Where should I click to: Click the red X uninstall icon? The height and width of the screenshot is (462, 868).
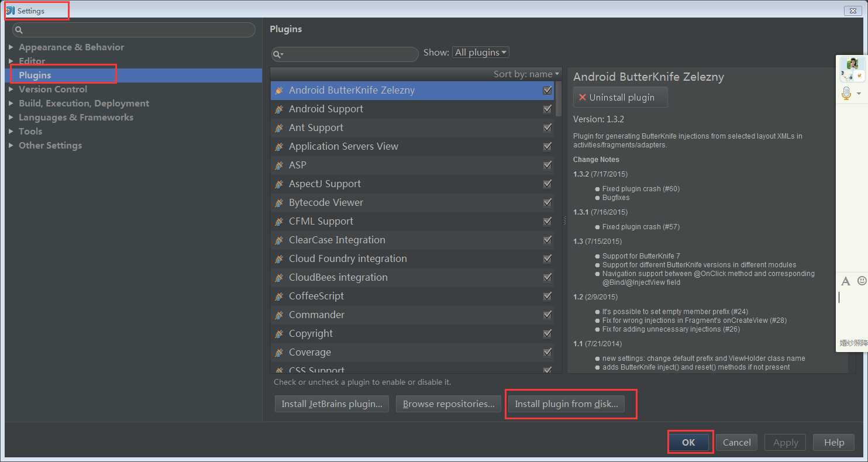point(583,98)
